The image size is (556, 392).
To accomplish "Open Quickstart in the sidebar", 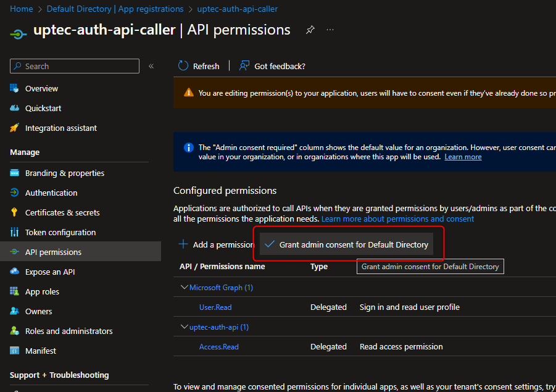I will point(43,108).
